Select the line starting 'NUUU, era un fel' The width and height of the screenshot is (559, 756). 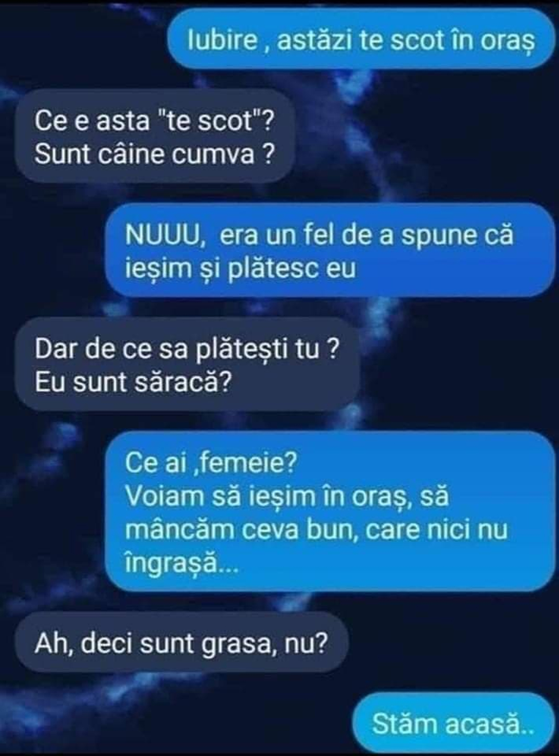pos(319,235)
